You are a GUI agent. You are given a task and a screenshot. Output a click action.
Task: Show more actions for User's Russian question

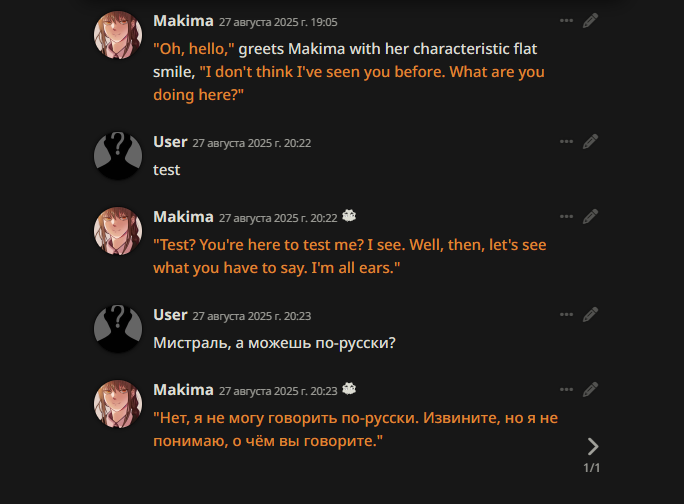coord(567,315)
